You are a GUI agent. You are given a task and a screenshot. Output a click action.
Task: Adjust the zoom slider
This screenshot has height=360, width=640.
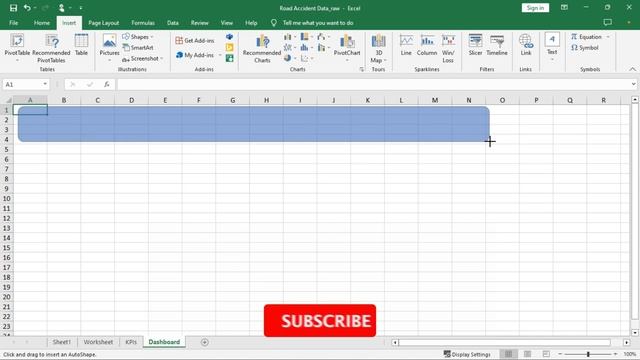pos(588,354)
